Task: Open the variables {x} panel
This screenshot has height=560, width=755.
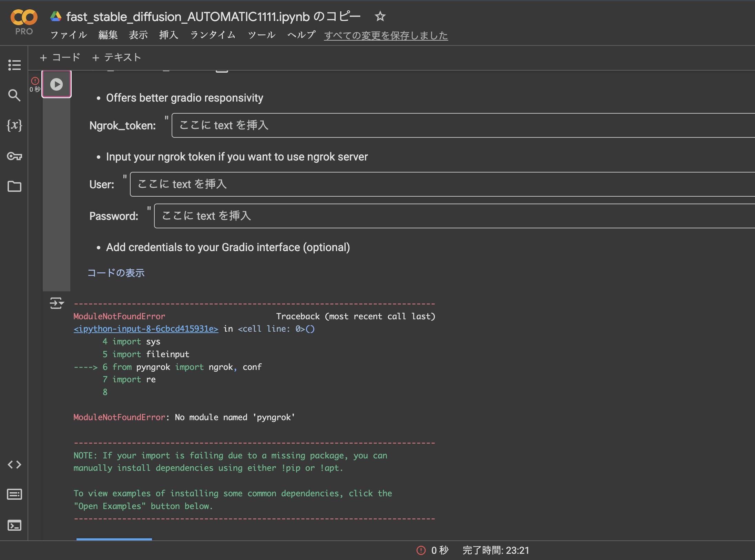Action: click(14, 125)
